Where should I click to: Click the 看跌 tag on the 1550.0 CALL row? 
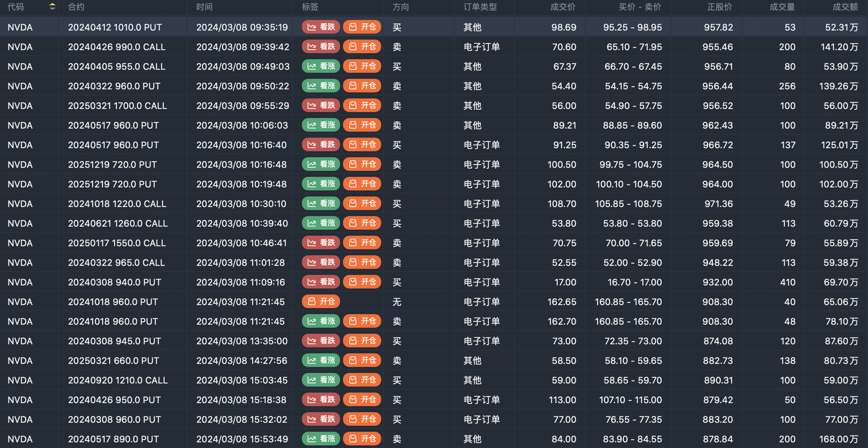(x=321, y=243)
